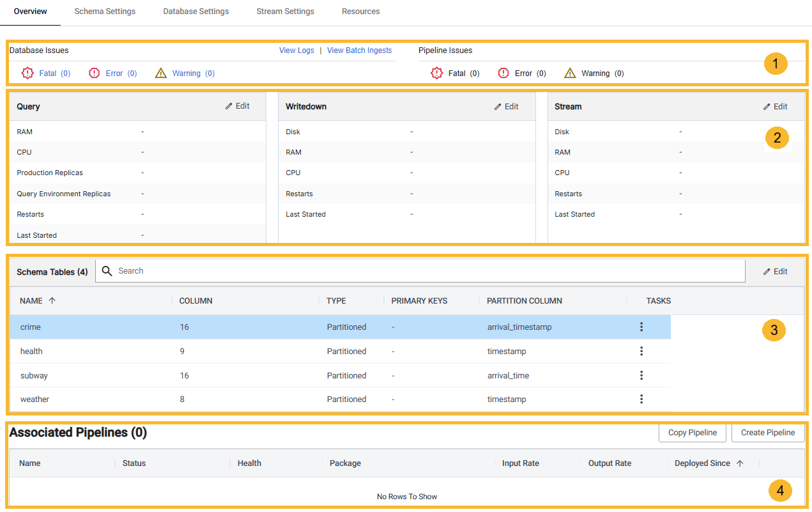Click Pipeline Issues Warning (0) text
Viewport: 812px width, 512px height.
point(602,74)
